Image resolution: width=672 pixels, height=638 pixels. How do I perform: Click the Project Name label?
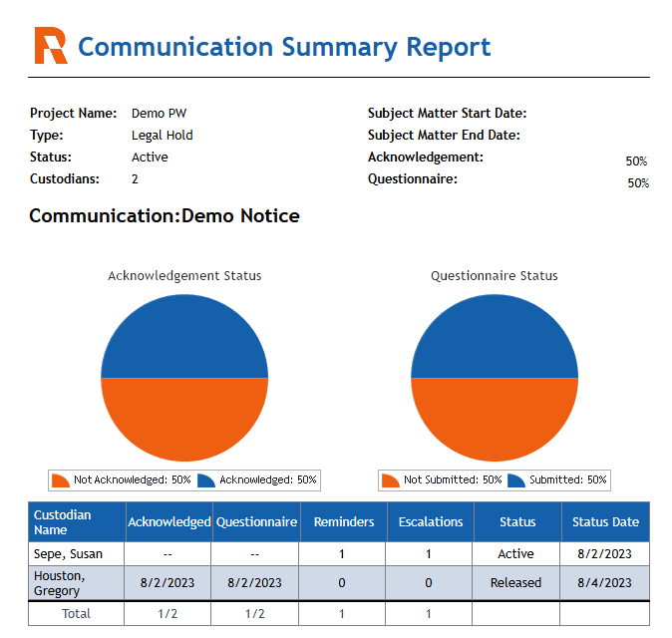(74, 114)
